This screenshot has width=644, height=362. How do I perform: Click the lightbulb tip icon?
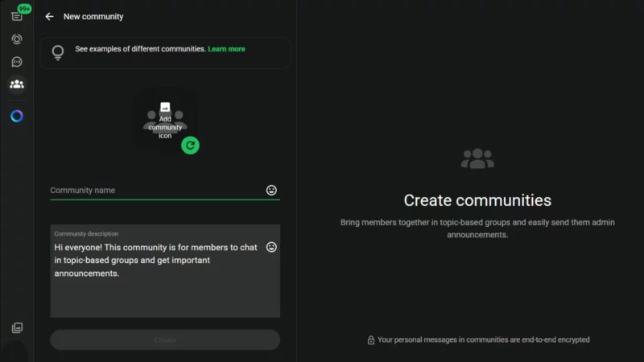pyautogui.click(x=58, y=52)
